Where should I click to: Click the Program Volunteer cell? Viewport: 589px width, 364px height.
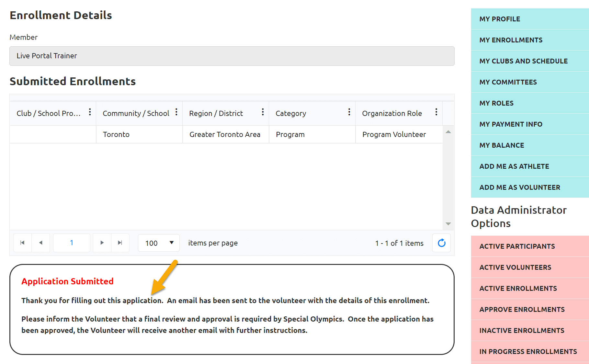point(399,134)
